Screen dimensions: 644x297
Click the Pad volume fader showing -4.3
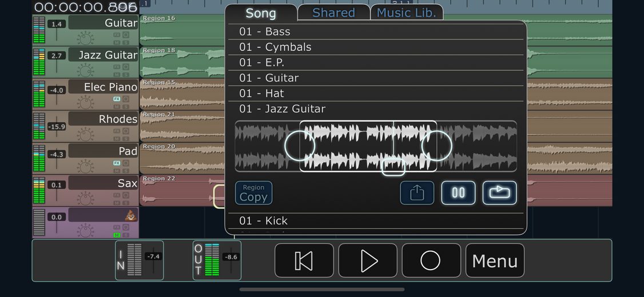[x=56, y=155]
